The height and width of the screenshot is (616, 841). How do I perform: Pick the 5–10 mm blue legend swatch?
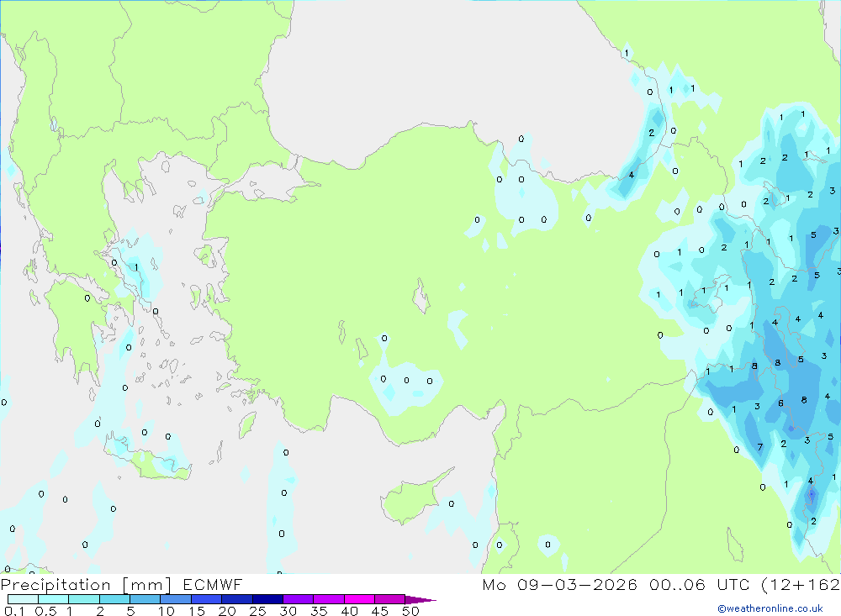tap(145, 599)
